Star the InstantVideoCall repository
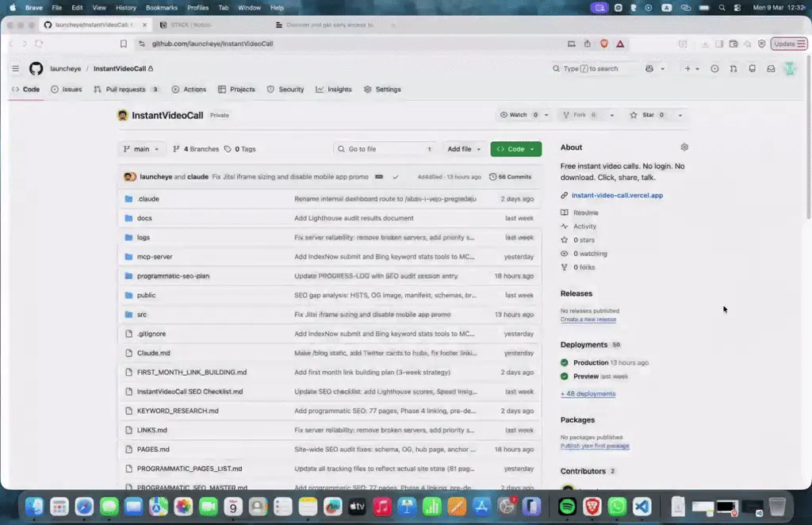Image resolution: width=812 pixels, height=525 pixels. click(647, 115)
